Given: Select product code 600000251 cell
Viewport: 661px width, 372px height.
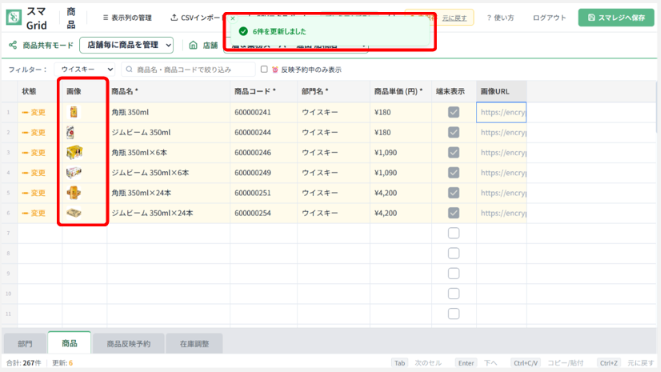Looking at the screenshot, I should coord(264,193).
